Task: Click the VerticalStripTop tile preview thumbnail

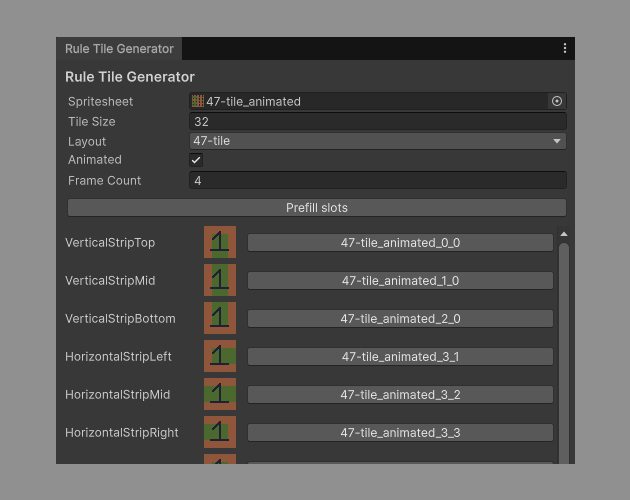Action: [220, 242]
